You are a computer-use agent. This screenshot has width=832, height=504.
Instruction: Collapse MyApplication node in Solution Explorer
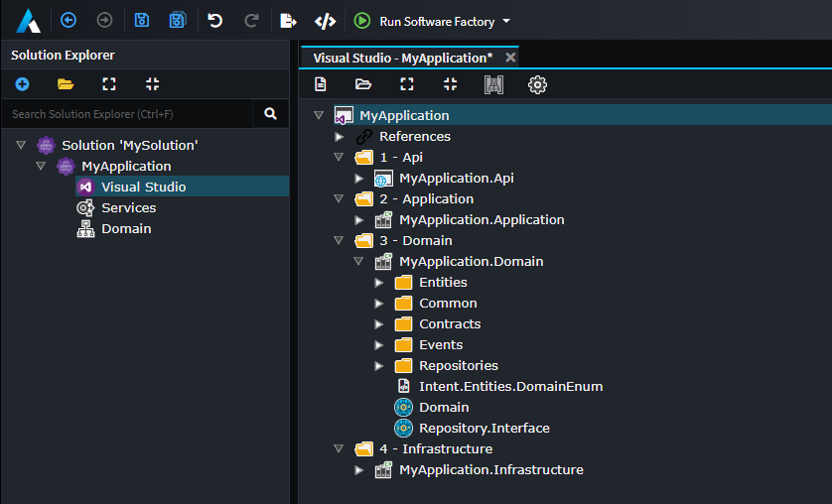point(41,166)
